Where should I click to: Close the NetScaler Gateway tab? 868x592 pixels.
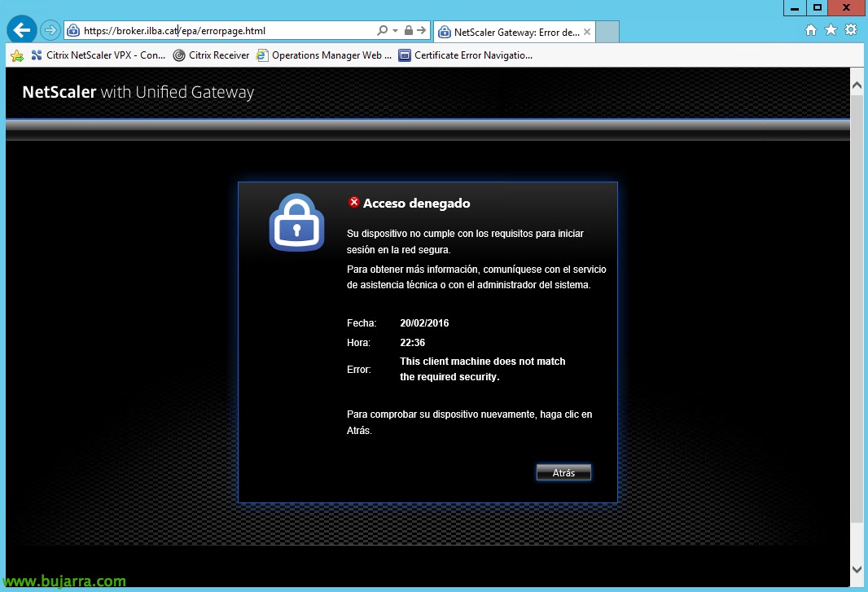(587, 32)
